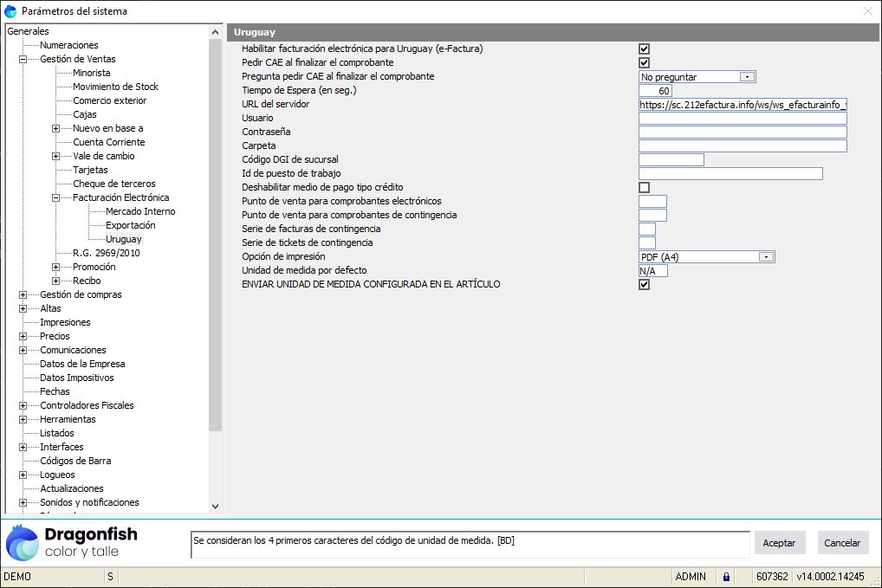Click Punto de venta comprobantes electrónicos field

(x=652, y=201)
